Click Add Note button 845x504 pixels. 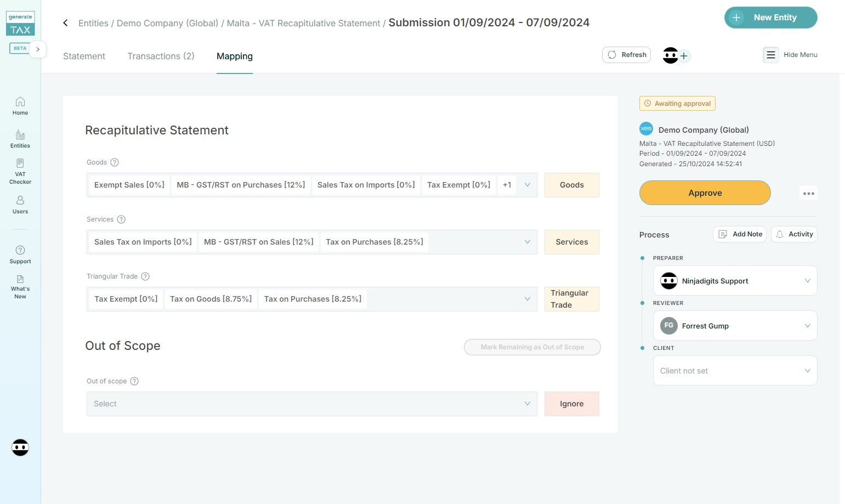click(740, 234)
